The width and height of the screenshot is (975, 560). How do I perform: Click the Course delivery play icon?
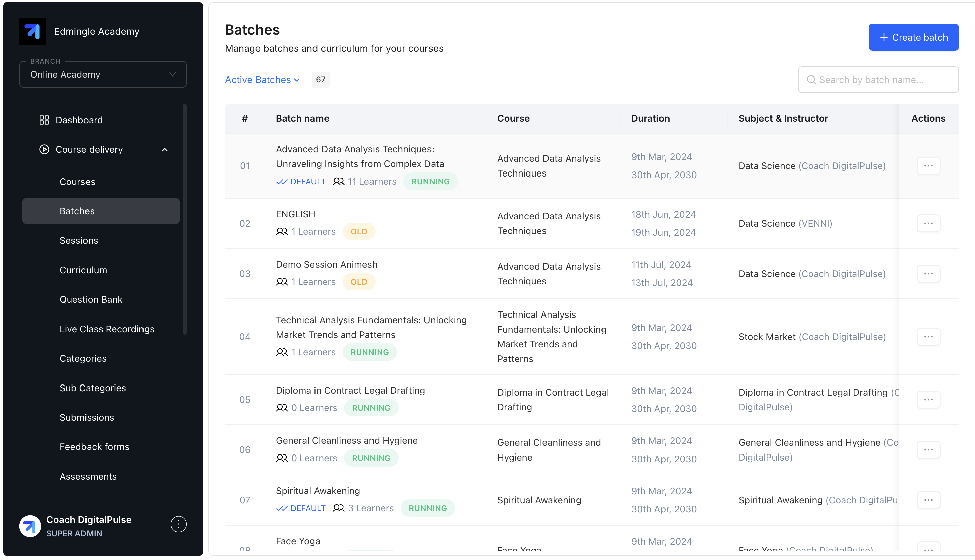pyautogui.click(x=44, y=149)
